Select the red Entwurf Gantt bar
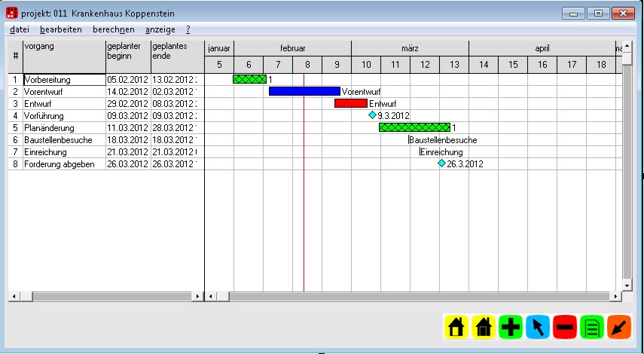644x354 pixels. pos(351,103)
